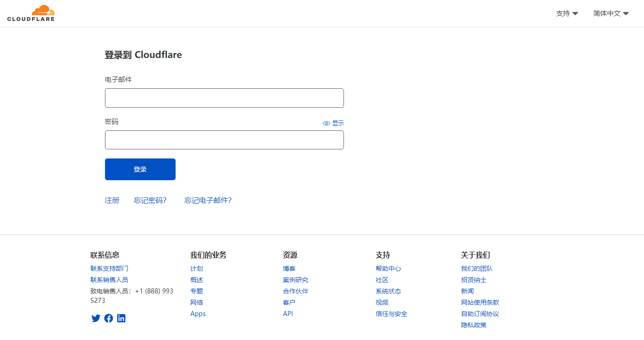Open the 合作伙伴 footer link
This screenshot has height=340, width=644.
click(x=296, y=291)
